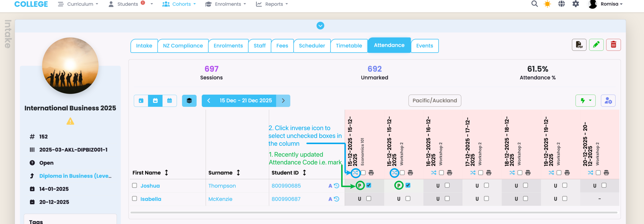
Task: Click the layers stack icon button
Action: tap(189, 101)
